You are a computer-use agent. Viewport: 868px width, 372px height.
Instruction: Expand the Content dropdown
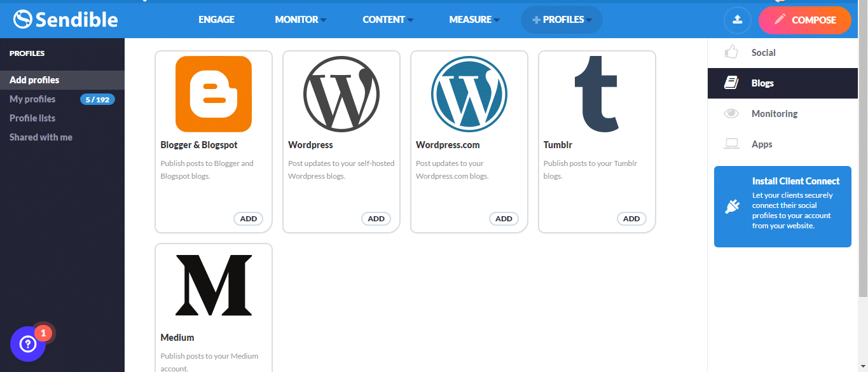click(388, 20)
